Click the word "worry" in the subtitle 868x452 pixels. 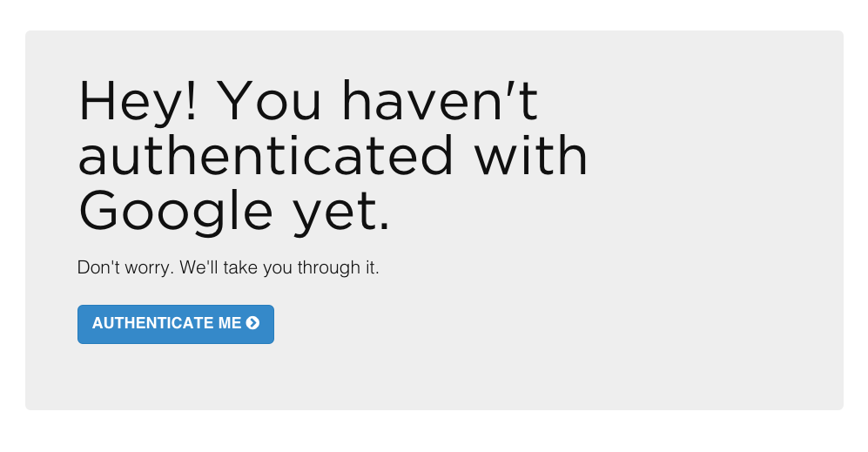tap(146, 267)
